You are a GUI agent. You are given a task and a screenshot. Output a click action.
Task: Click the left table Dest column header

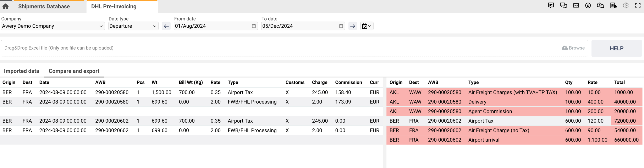(x=27, y=82)
